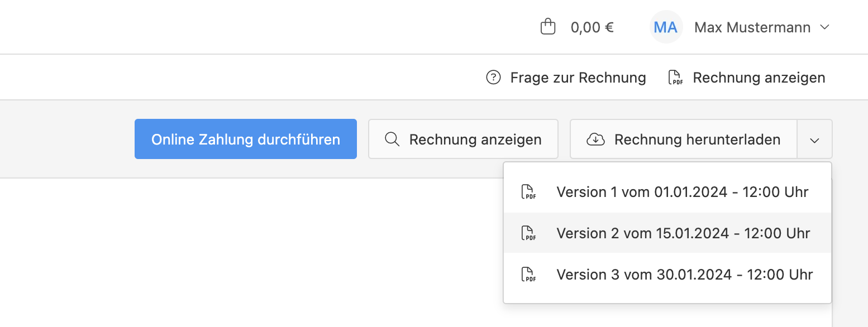Click the PDF icon for Version 3
This screenshot has width=868, height=327.
(528, 275)
